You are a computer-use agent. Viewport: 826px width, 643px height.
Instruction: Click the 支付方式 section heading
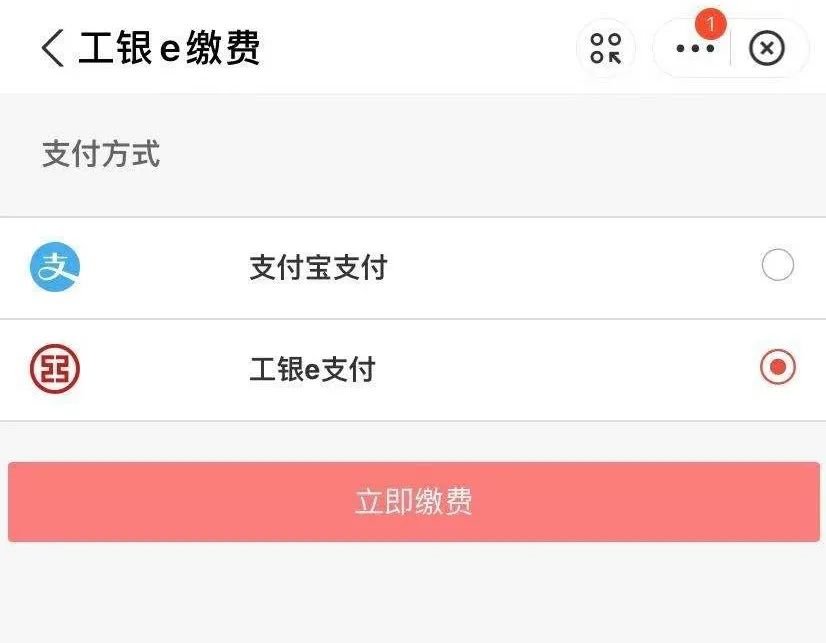point(101,155)
